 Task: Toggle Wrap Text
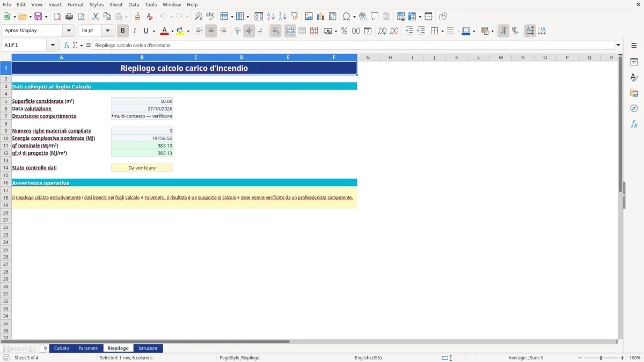point(275,31)
